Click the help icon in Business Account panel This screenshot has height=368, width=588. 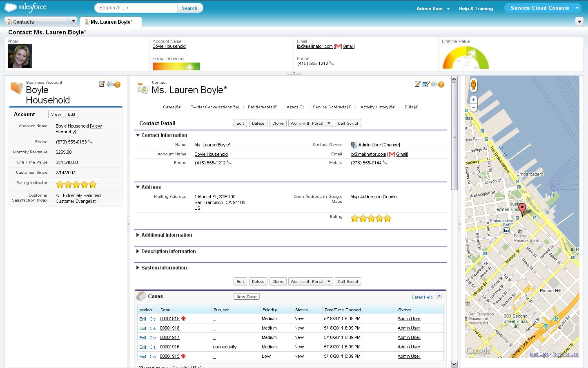118,84
